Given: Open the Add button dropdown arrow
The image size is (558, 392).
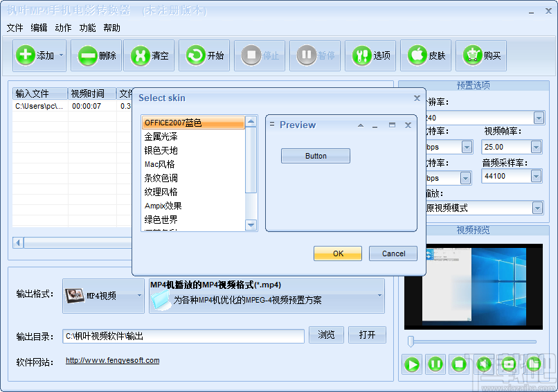Looking at the screenshot, I should pos(61,55).
